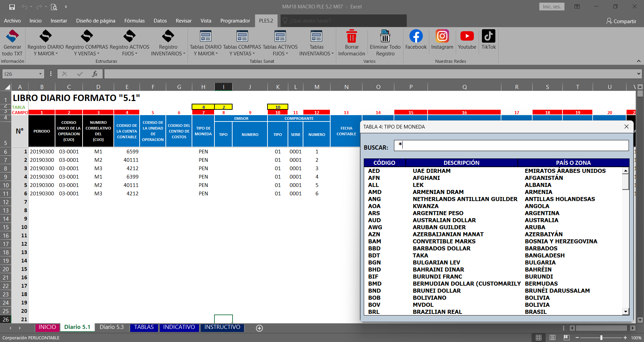644x342 pixels.
Task: Click Eliminar Todo Registro bin icon
Action: 385,37
